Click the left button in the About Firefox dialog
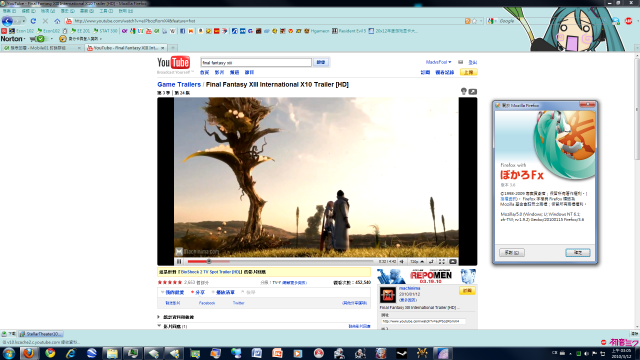The image size is (640, 360). pos(512,253)
